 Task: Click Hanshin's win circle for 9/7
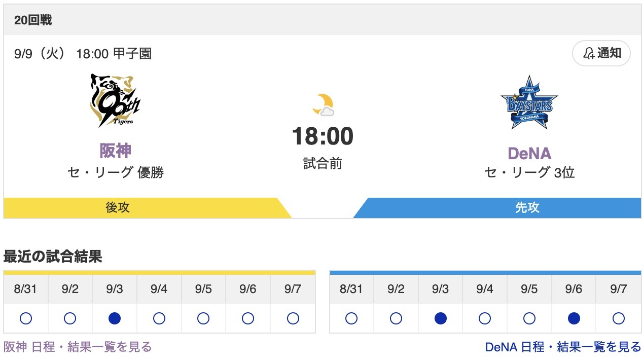tap(293, 318)
